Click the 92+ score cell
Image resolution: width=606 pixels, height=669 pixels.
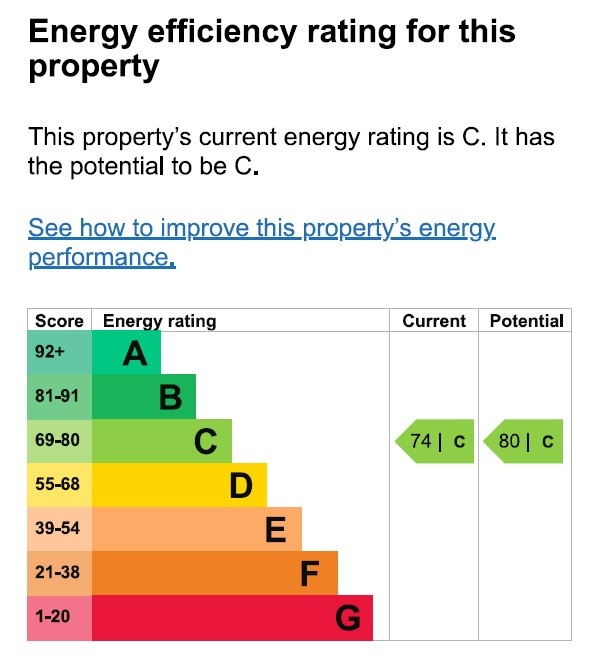click(x=59, y=353)
